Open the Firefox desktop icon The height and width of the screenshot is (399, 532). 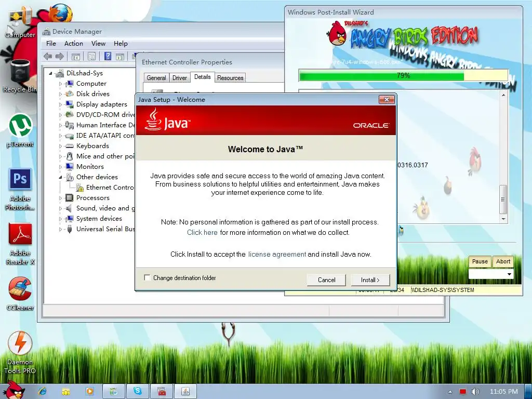[x=60, y=13]
